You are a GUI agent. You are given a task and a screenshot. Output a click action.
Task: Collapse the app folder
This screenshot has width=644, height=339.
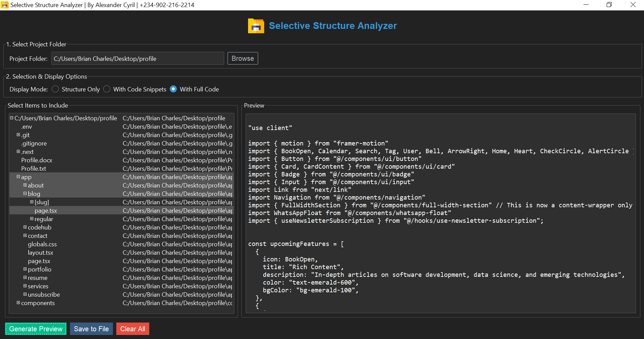(x=18, y=177)
